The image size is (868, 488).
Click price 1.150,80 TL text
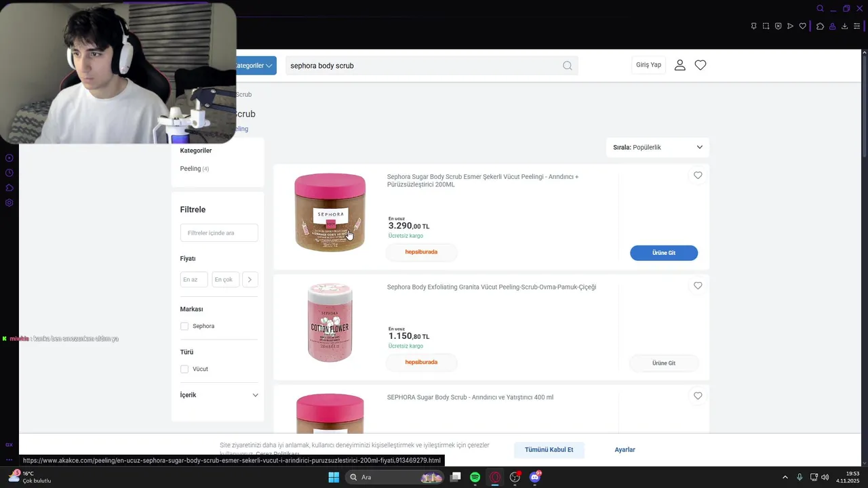[409, 336]
